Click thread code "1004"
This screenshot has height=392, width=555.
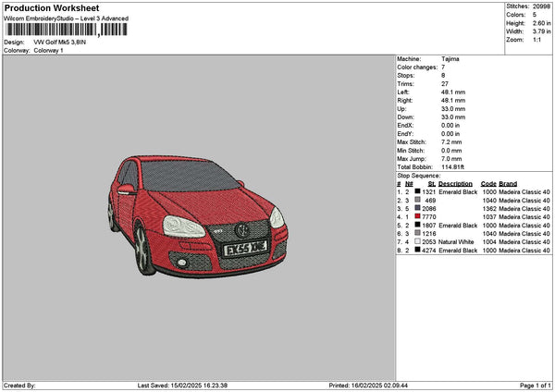point(489,241)
